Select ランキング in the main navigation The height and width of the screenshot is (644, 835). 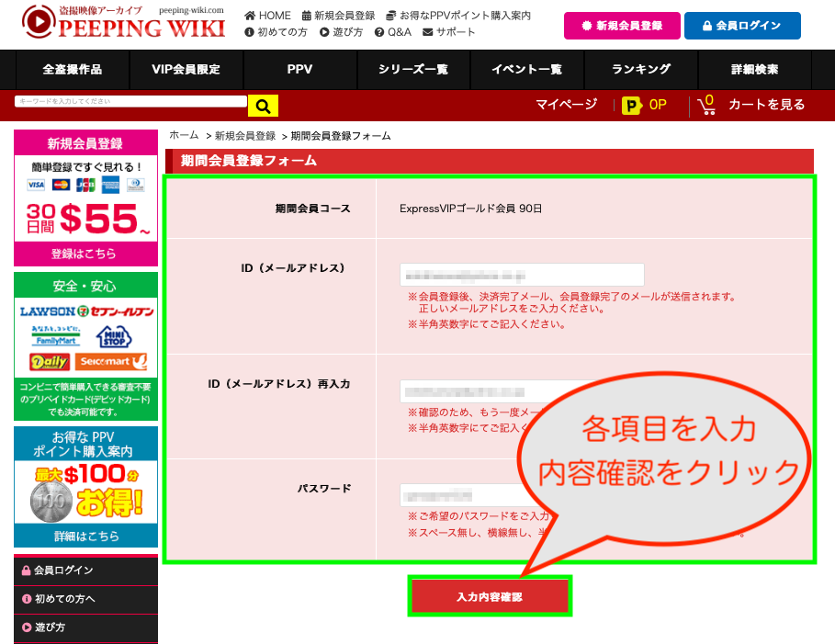[x=641, y=70]
